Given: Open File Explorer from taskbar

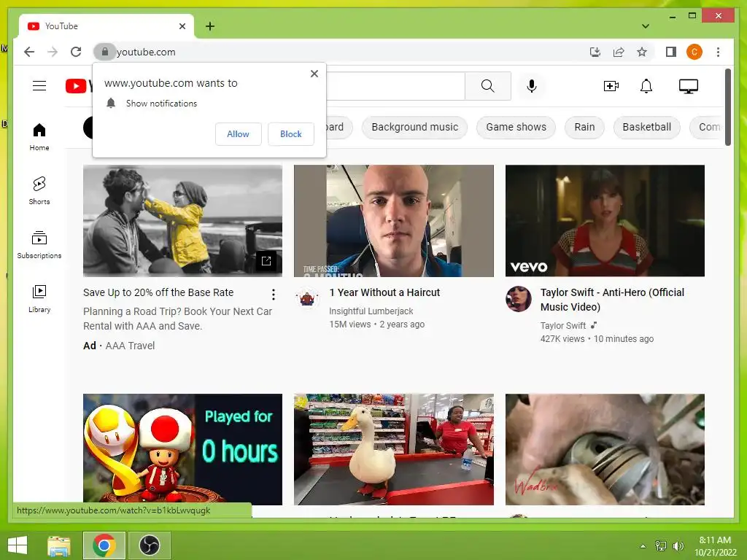Looking at the screenshot, I should pos(59,545).
